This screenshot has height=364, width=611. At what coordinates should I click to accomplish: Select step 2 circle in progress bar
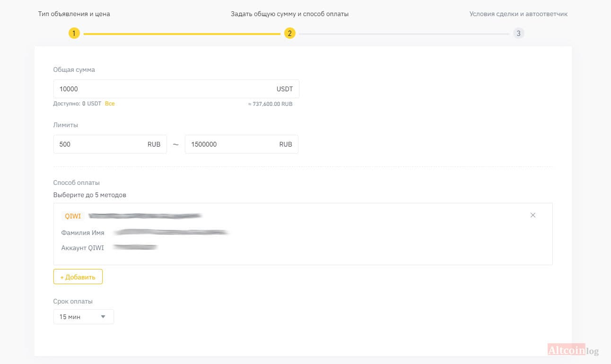(290, 34)
